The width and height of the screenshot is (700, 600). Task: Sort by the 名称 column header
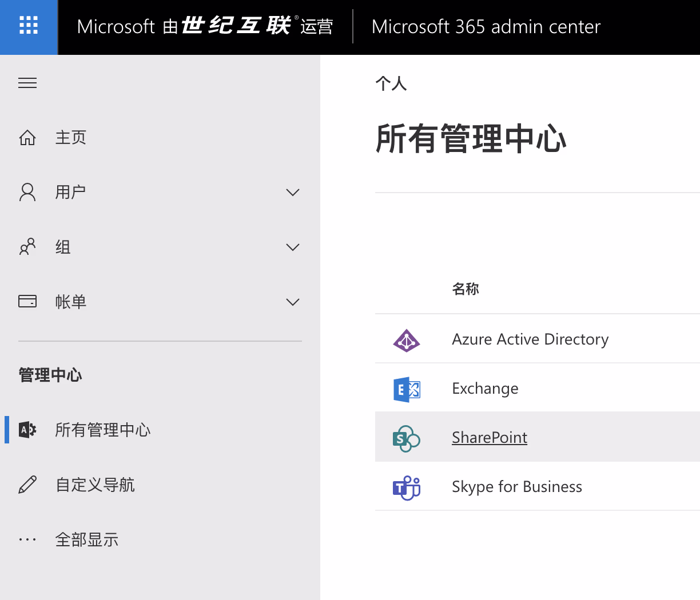(466, 289)
